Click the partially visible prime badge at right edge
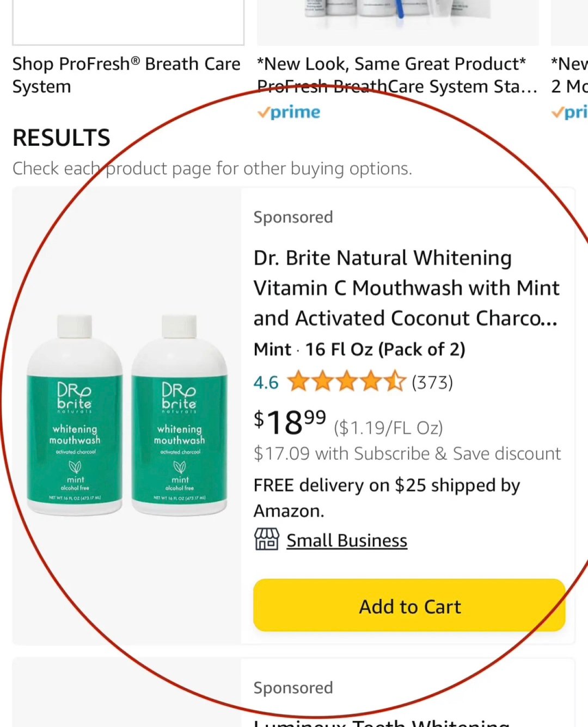The image size is (588, 727). tap(569, 112)
